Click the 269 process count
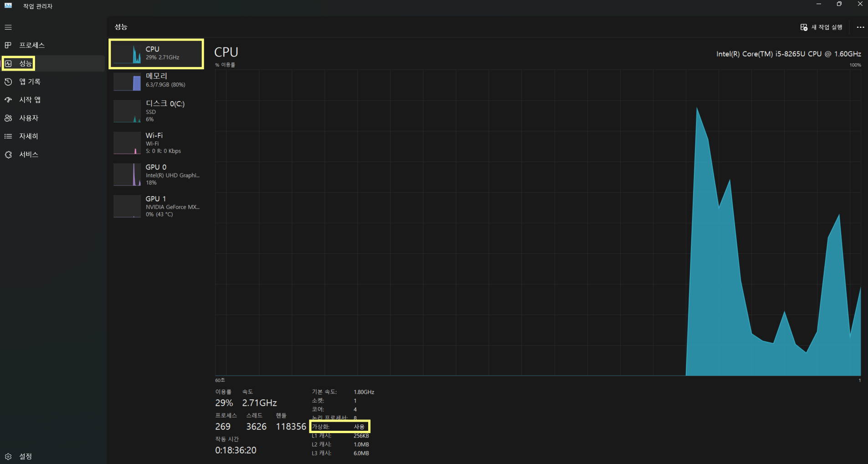 click(x=223, y=427)
